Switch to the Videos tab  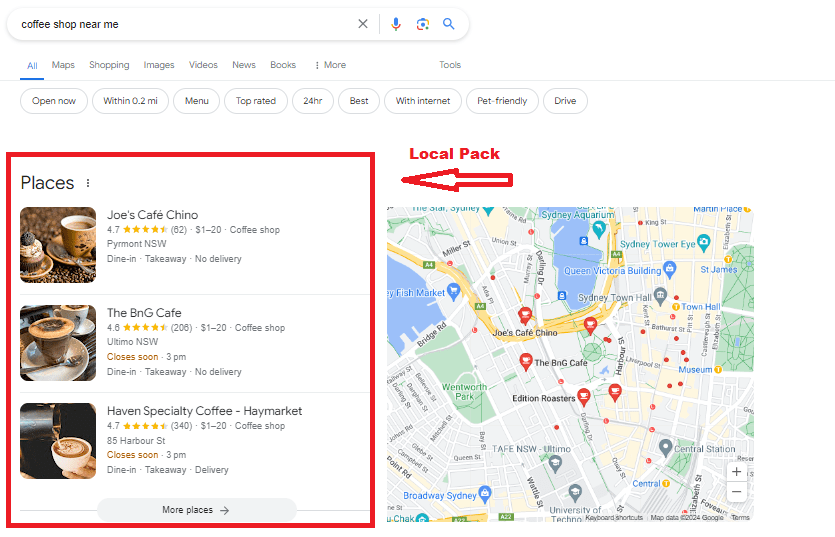[x=203, y=65]
